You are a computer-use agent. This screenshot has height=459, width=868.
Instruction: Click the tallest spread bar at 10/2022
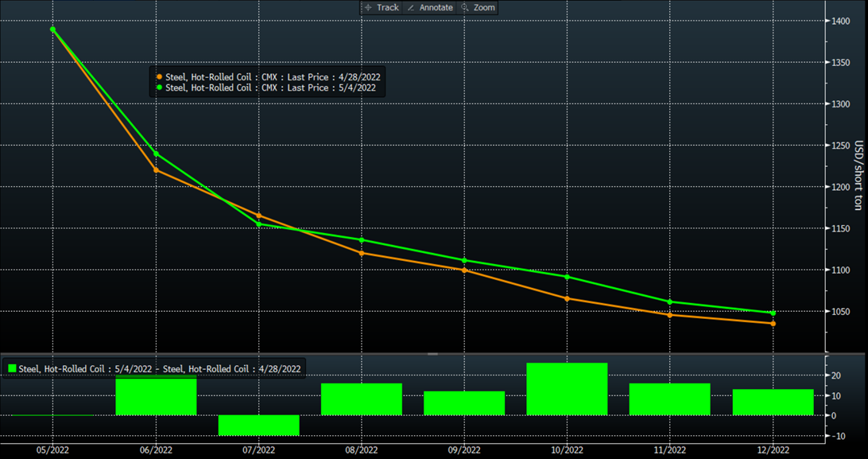[567, 389]
